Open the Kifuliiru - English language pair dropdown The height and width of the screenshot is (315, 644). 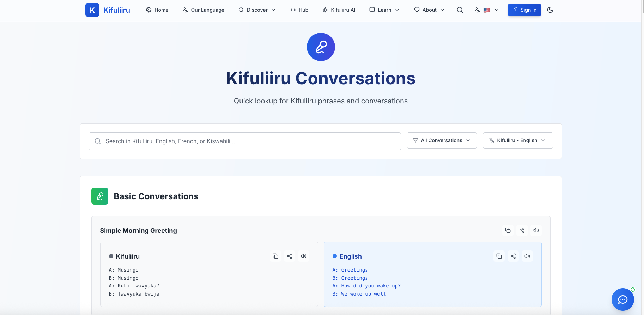click(518, 140)
